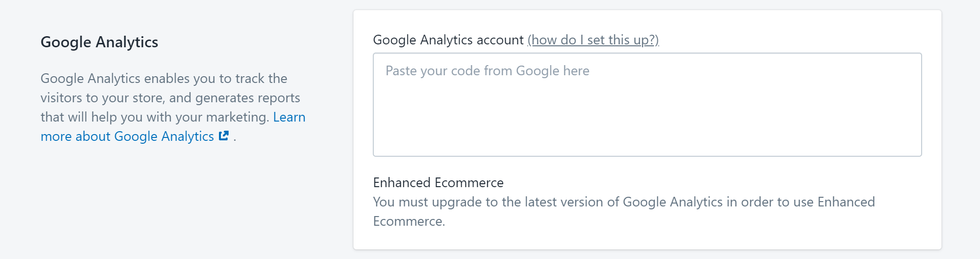Click the "Paste your code from Google here" placeholder
This screenshot has width=980, height=259.
[x=487, y=71]
